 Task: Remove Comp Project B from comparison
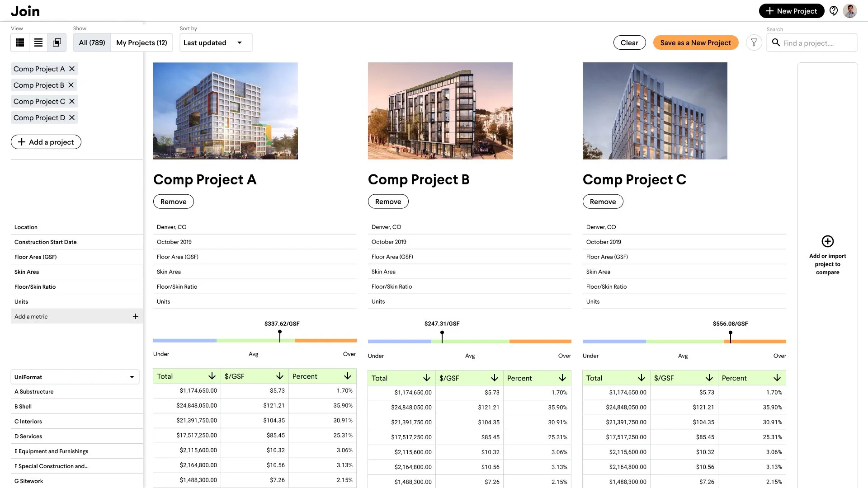388,202
